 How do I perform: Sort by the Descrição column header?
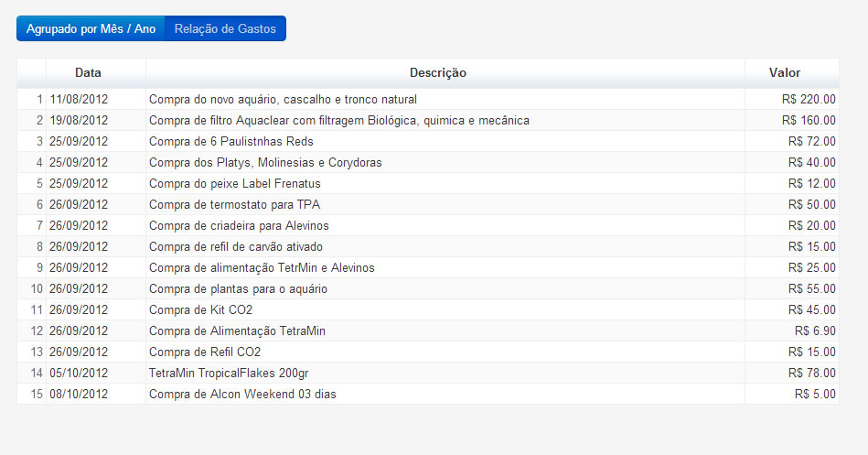[x=445, y=73]
